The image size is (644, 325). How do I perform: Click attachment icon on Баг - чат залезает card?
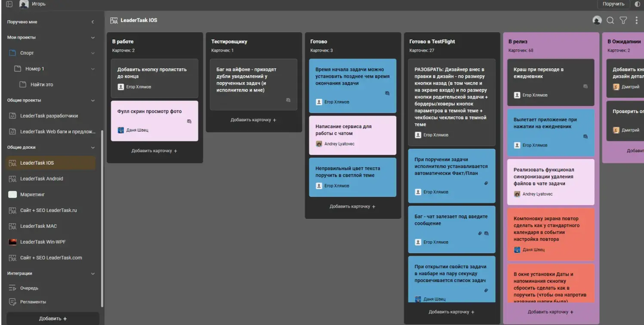[480, 233]
